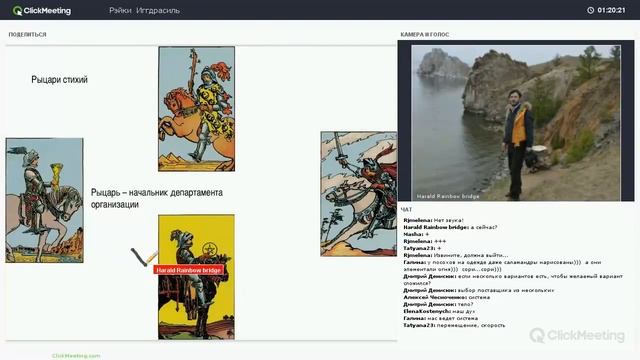
Task: Click the Rjmelena chat message '+++'
Action: [424, 241]
